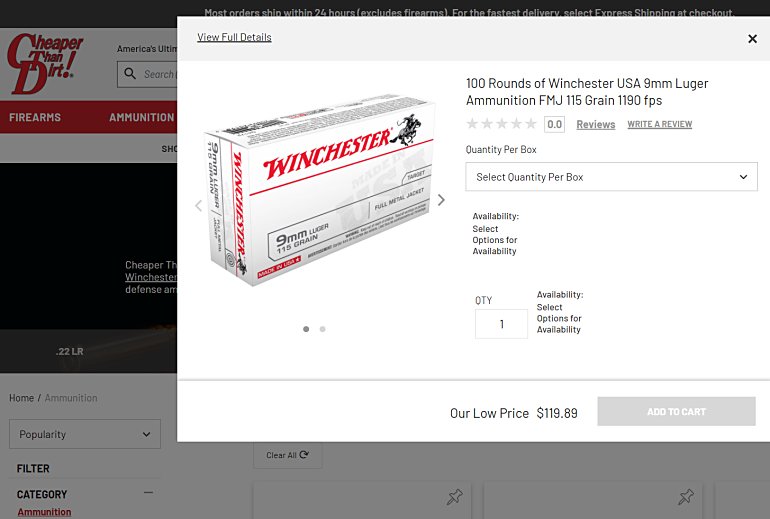
Task: Open the View Full Details link
Action: [234, 37]
